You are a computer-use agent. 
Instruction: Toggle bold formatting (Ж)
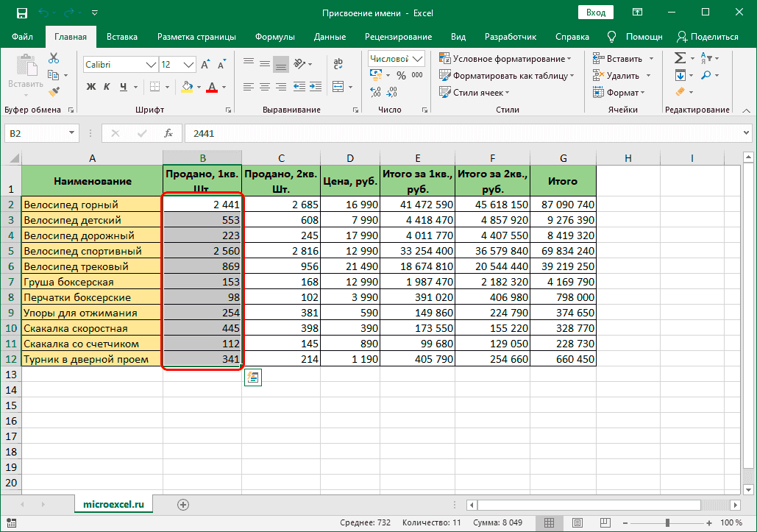pos(91,87)
